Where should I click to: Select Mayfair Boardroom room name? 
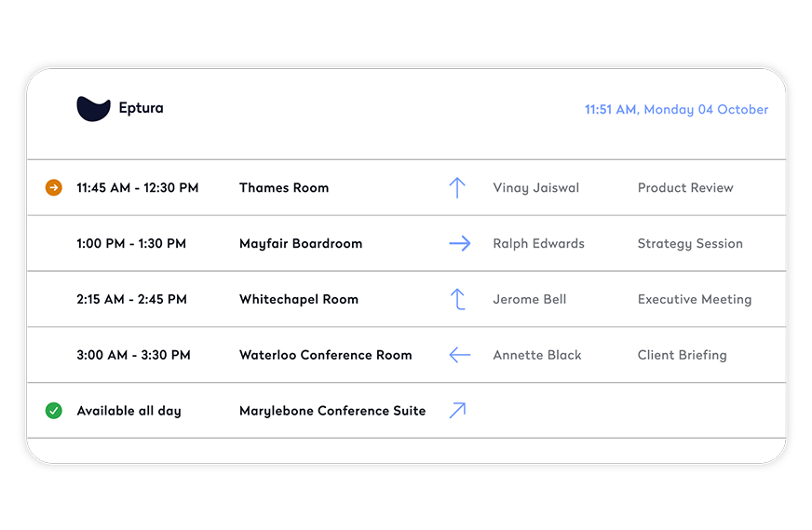tap(301, 244)
